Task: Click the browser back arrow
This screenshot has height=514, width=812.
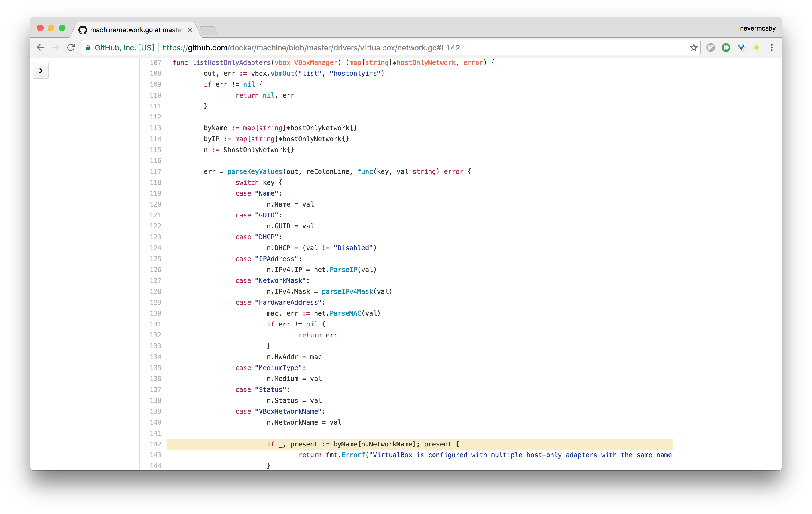Action: point(41,48)
